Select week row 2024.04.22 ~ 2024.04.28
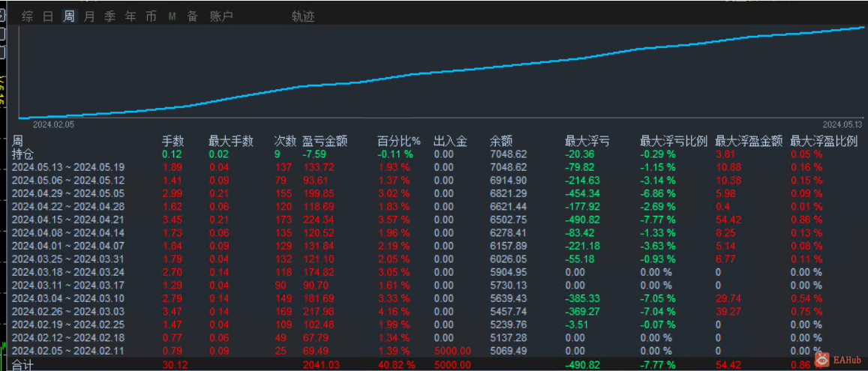 (434, 206)
